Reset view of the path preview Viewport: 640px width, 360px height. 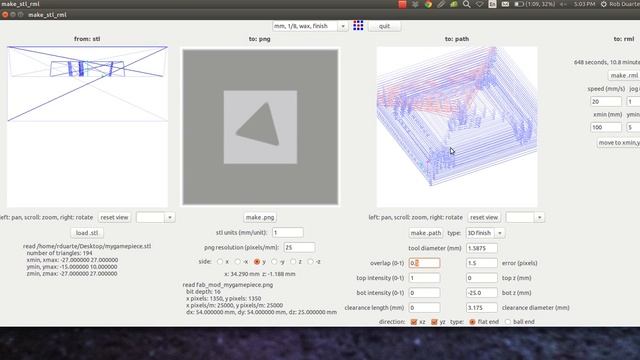coord(484,217)
